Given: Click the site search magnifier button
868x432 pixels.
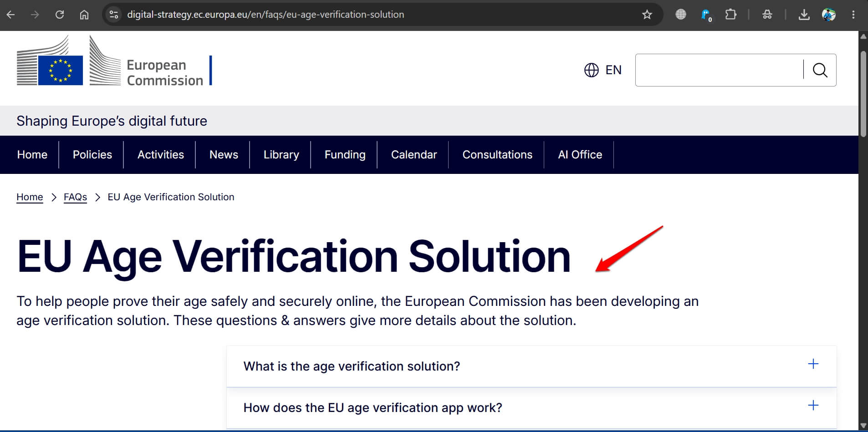Looking at the screenshot, I should click(820, 70).
